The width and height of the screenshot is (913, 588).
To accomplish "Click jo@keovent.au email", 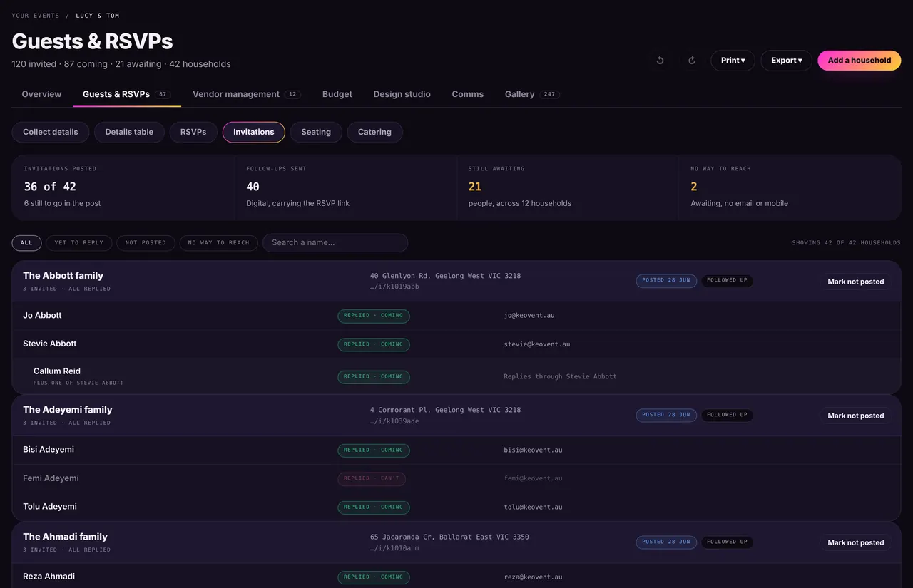I will coord(529,316).
